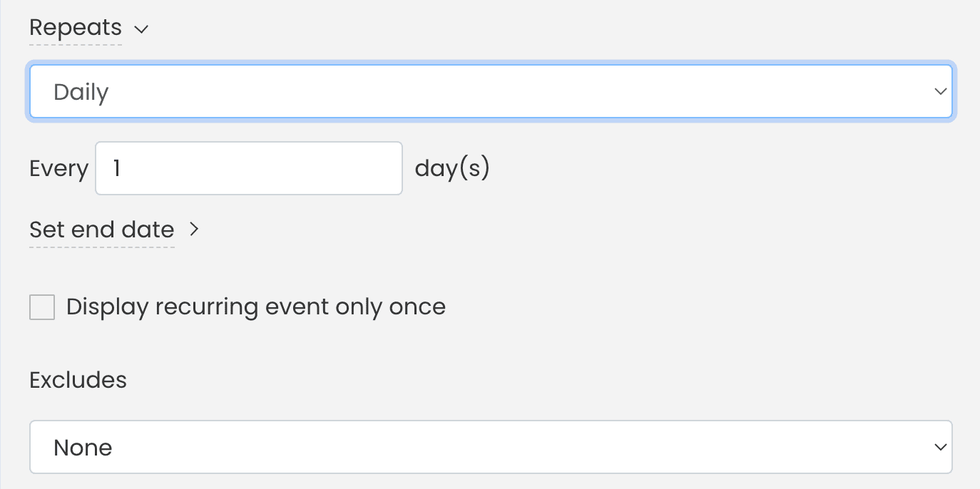Click the middle of the Excludes select box
Viewport: 980px width, 489px height.
(491, 447)
